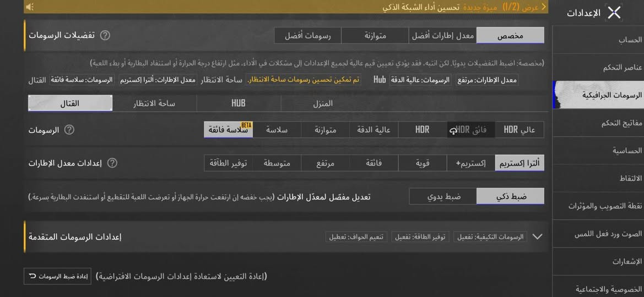Open الحساب settings section
The height and width of the screenshot is (297, 644).
pyautogui.click(x=598, y=40)
